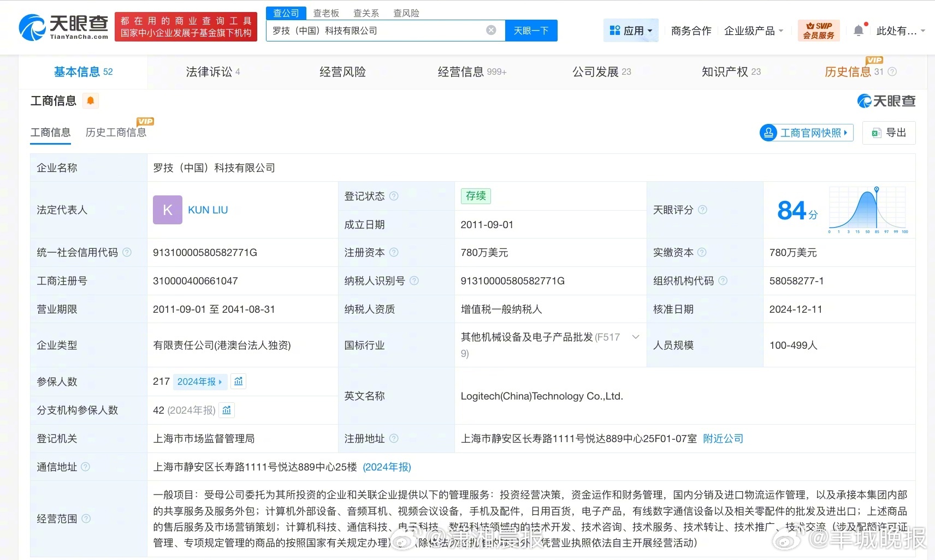
Task: Open legal representative KUN LIU's profile
Action: pos(207,210)
